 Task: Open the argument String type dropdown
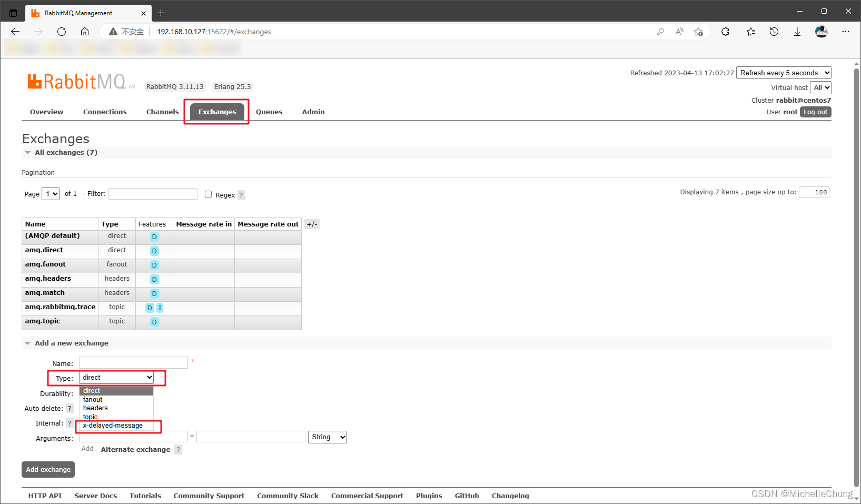point(328,437)
